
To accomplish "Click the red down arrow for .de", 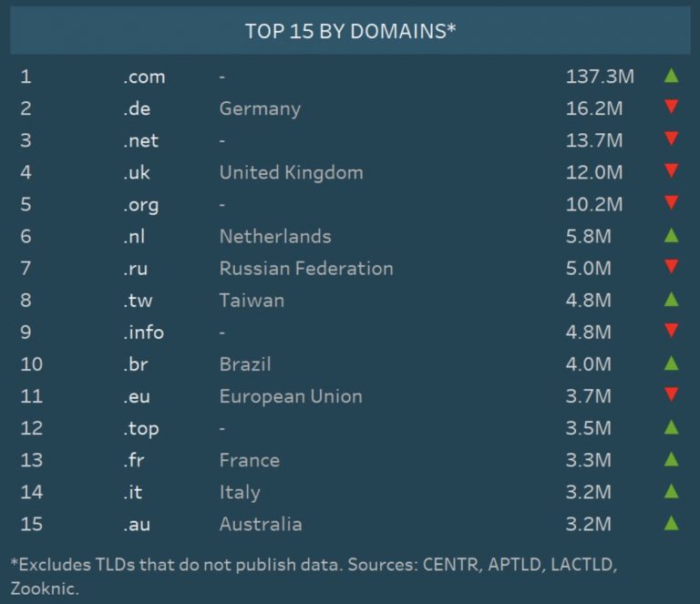I will [x=672, y=107].
